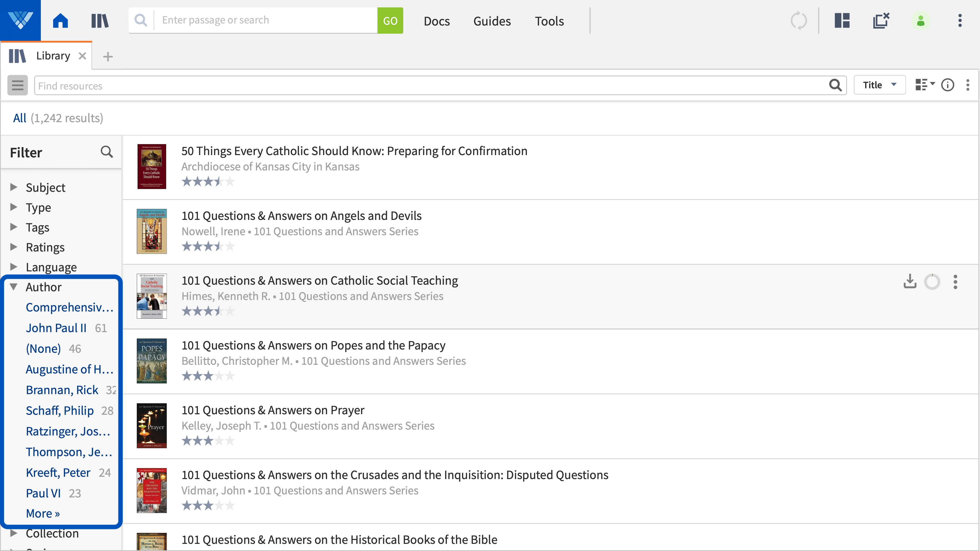980x551 pixels.
Task: Select the Library tab
Action: point(46,56)
